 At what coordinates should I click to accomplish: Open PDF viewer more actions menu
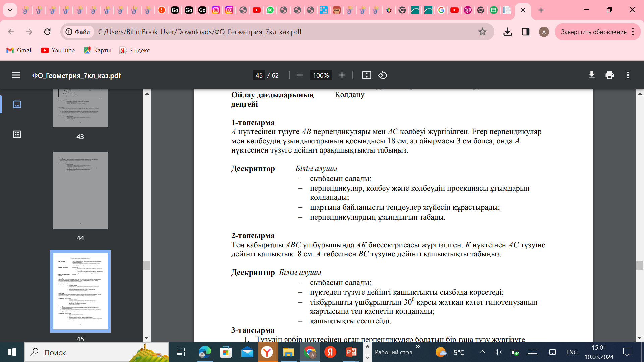click(628, 75)
